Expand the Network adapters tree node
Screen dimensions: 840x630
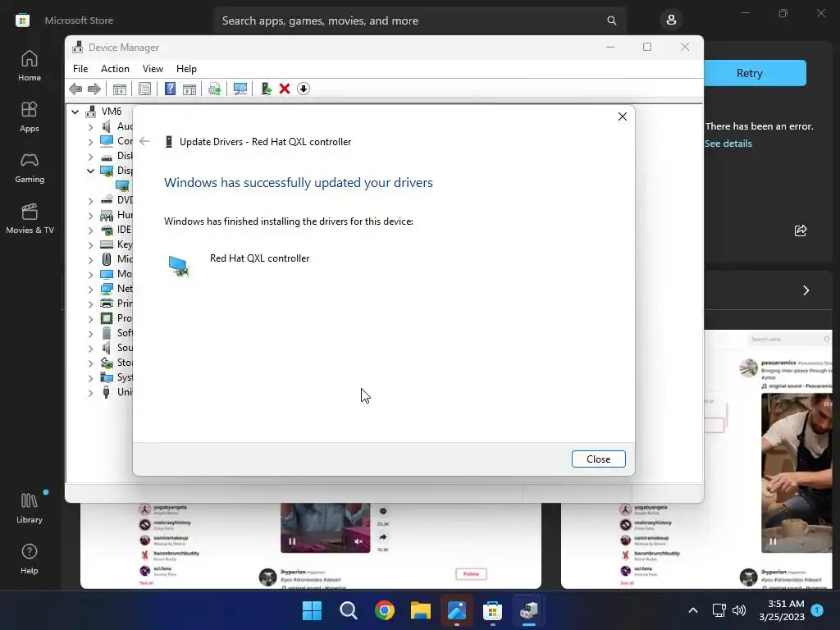point(90,289)
